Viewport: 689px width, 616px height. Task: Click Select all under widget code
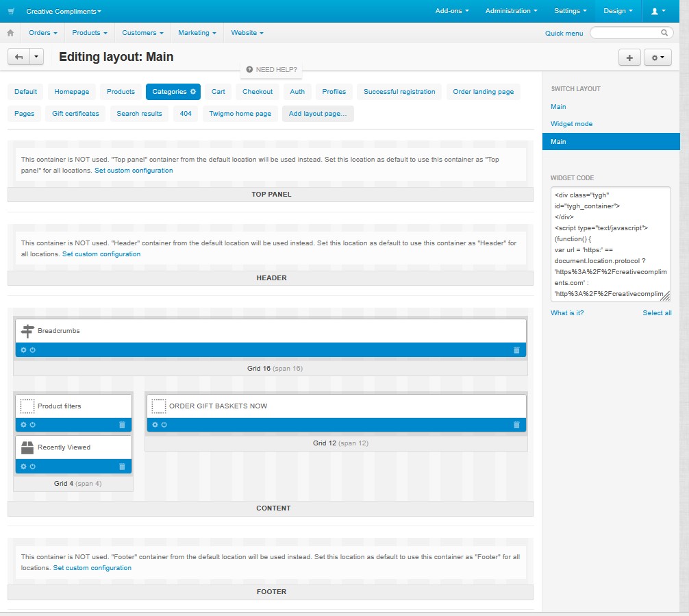[656, 313]
